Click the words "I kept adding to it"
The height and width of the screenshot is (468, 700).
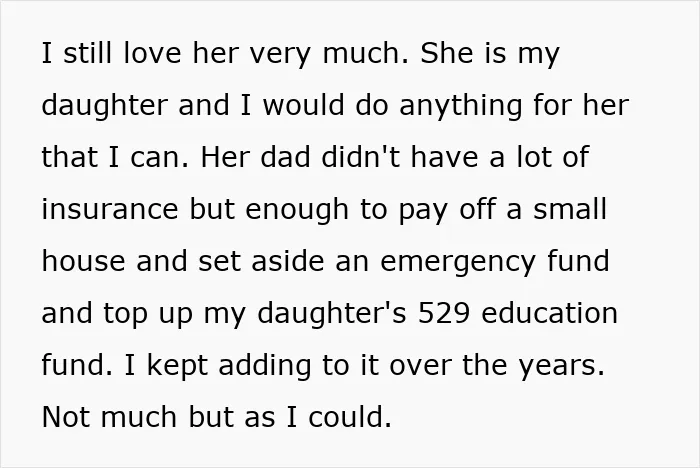(251, 366)
